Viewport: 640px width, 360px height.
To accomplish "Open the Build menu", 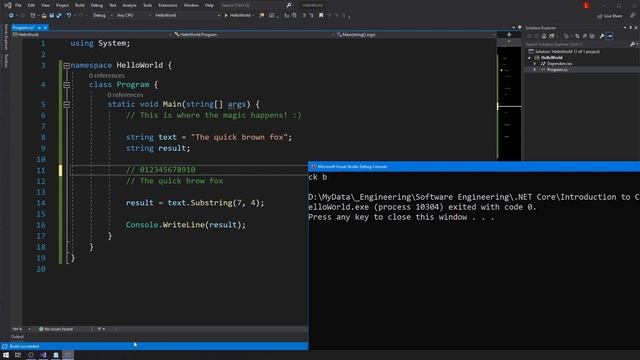I will [80, 5].
